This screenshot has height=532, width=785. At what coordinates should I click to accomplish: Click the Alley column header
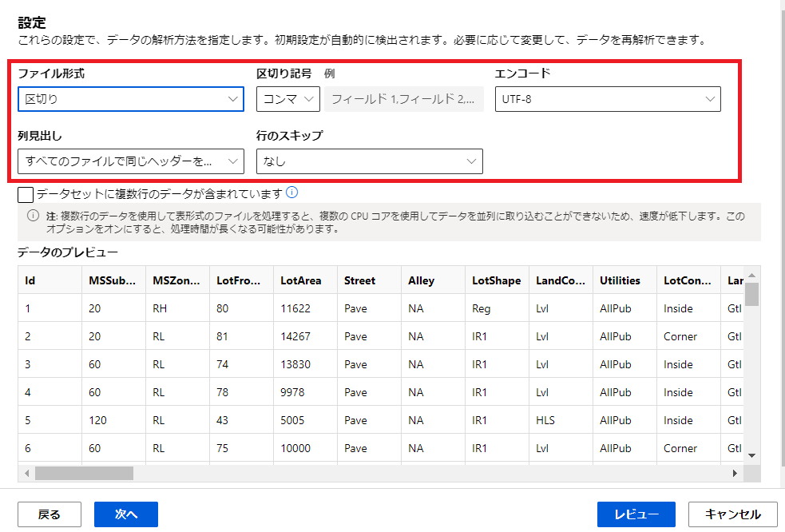433,280
